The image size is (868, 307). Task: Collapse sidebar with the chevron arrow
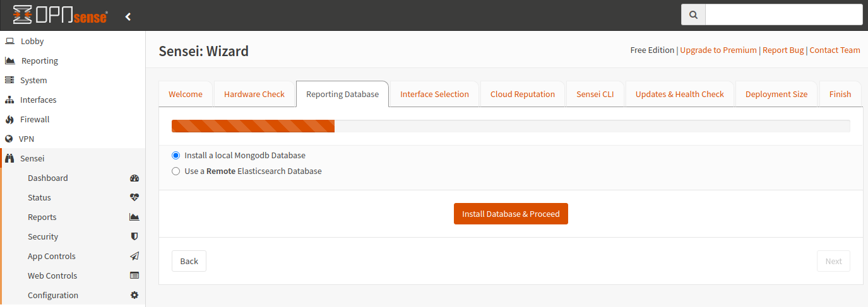[x=128, y=16]
